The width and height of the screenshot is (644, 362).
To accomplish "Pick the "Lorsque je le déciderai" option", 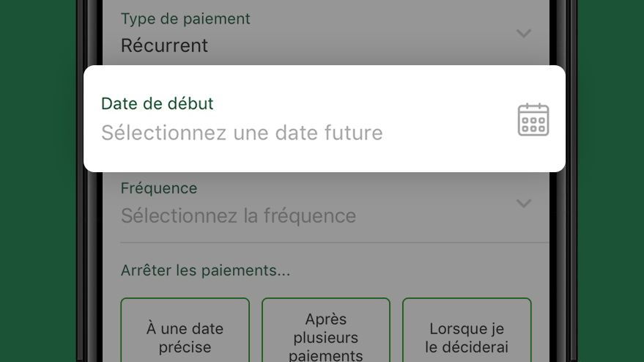I will (x=467, y=330).
